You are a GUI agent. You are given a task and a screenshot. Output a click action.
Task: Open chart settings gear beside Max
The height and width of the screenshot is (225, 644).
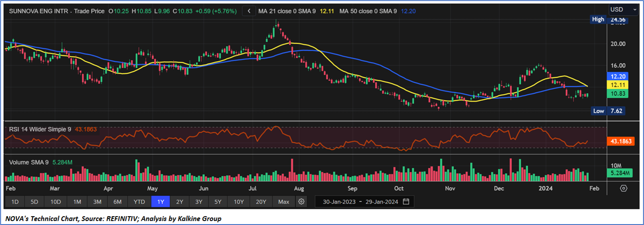tap(301, 202)
